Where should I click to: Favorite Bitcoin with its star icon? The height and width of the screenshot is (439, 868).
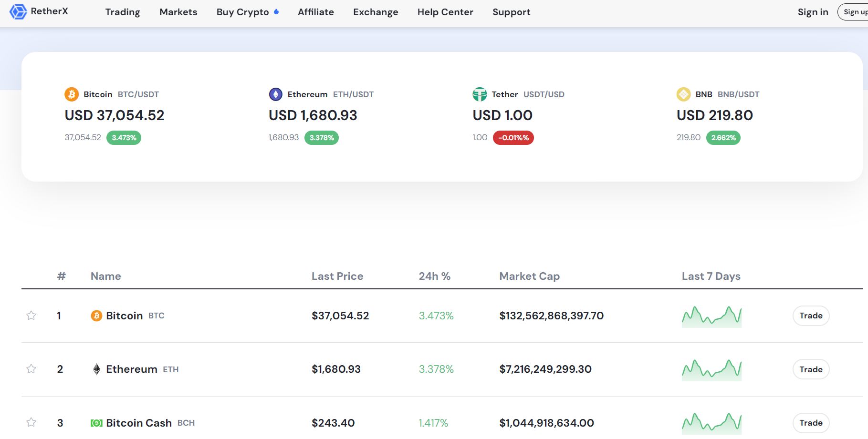(x=31, y=316)
